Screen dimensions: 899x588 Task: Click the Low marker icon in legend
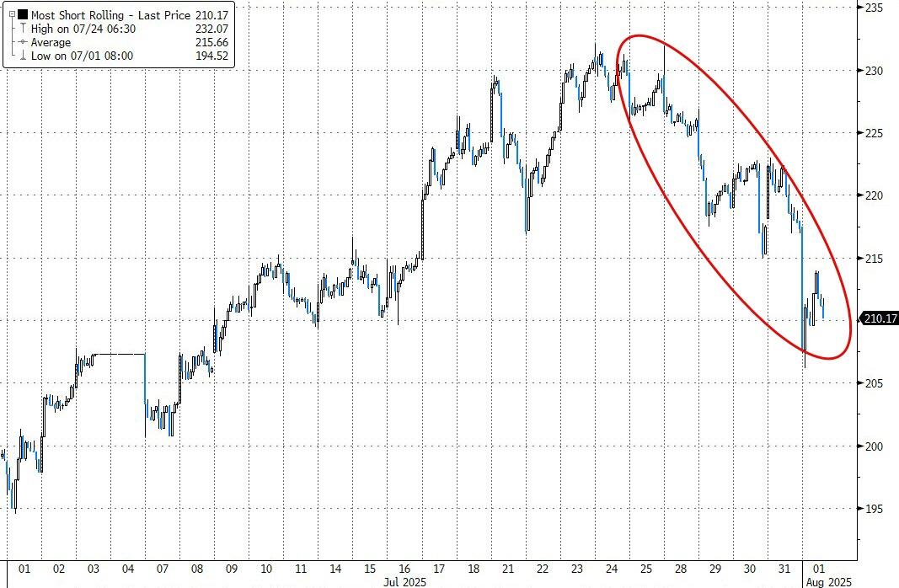(23, 56)
